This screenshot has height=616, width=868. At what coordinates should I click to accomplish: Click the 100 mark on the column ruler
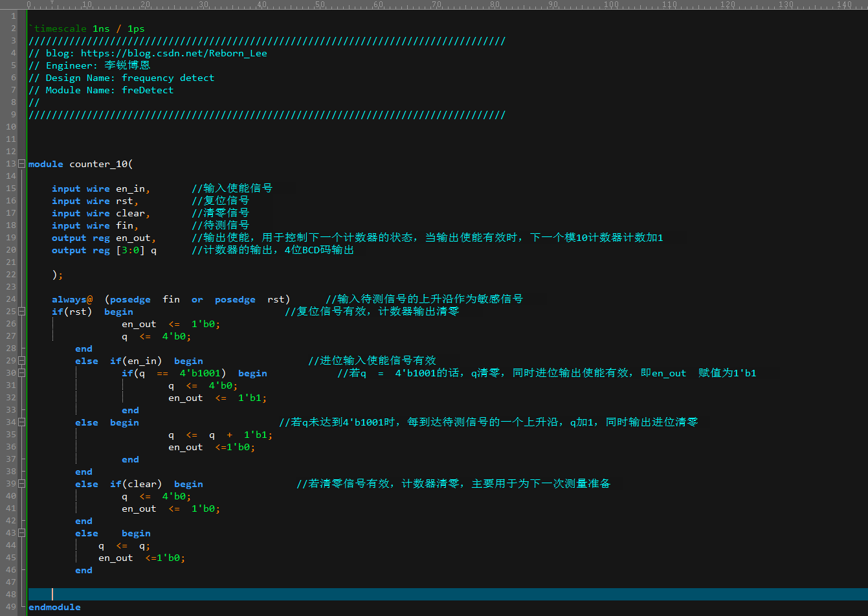coord(611,5)
